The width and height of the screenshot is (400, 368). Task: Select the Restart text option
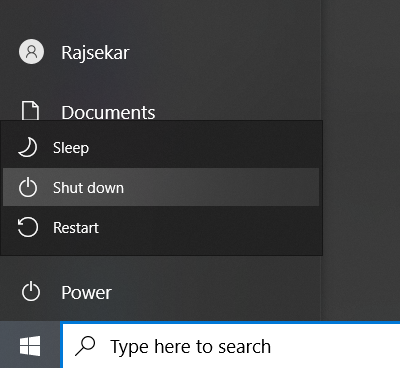pyautogui.click(x=76, y=228)
